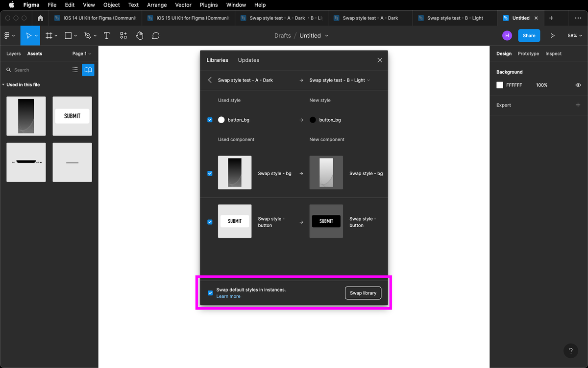The height and width of the screenshot is (368, 588).
Task: Switch to the Inspect tab
Action: 554,53
